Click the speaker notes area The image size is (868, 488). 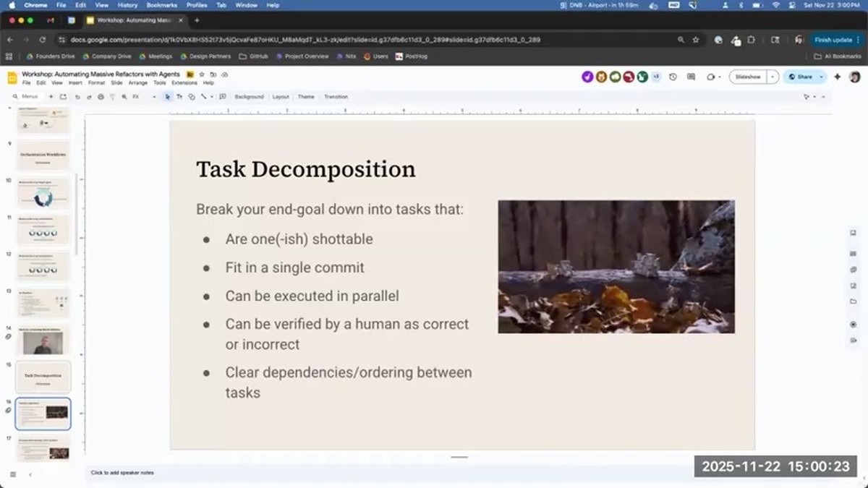459,473
